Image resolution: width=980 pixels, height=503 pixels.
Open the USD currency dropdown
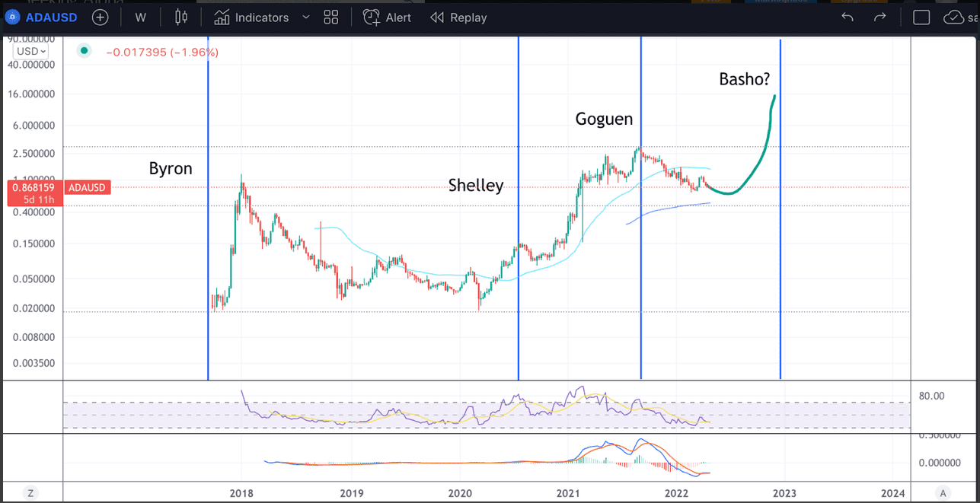point(29,50)
